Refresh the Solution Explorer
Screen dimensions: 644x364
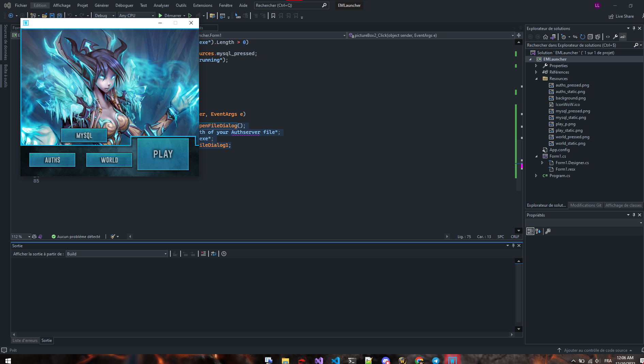[583, 37]
